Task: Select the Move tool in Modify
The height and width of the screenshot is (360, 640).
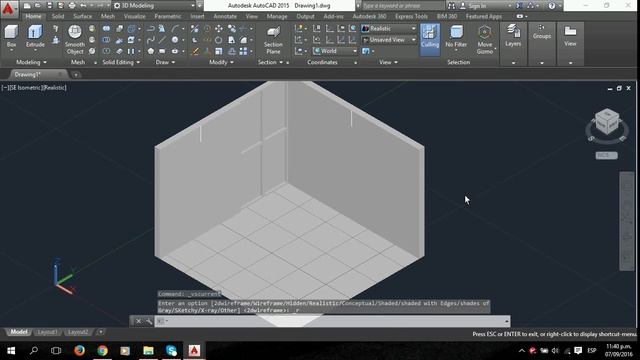Action: click(x=219, y=29)
